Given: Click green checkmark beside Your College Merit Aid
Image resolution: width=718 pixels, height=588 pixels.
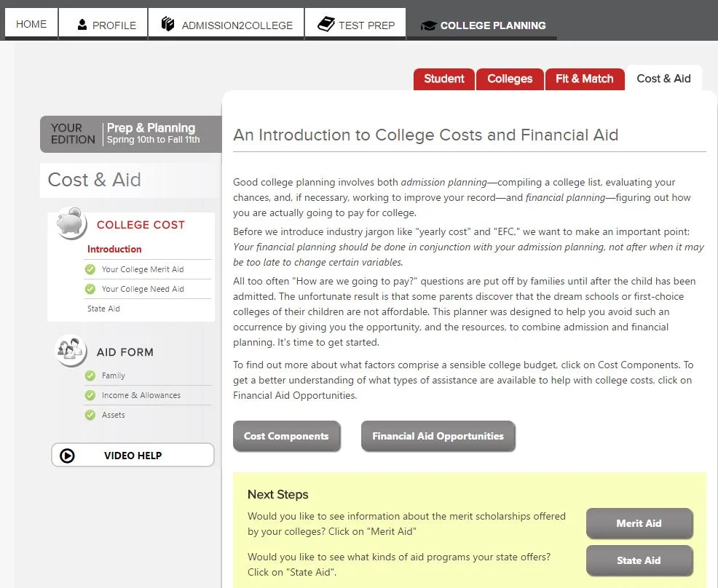Looking at the screenshot, I should [90, 269].
